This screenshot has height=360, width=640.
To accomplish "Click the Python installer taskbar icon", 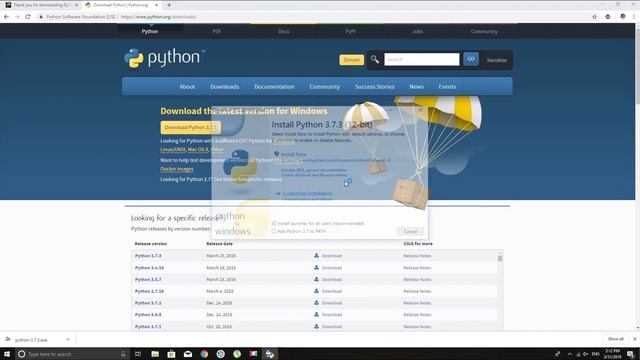I will point(269,354).
